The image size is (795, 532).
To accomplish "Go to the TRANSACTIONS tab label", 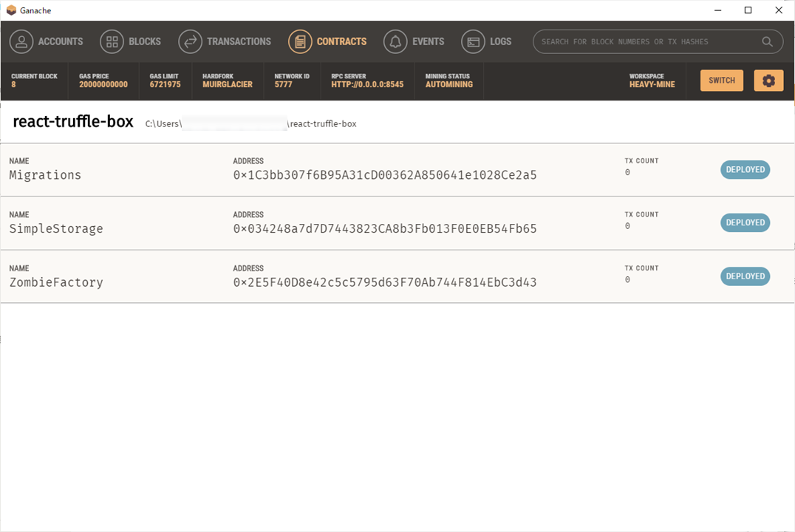I will pyautogui.click(x=239, y=41).
